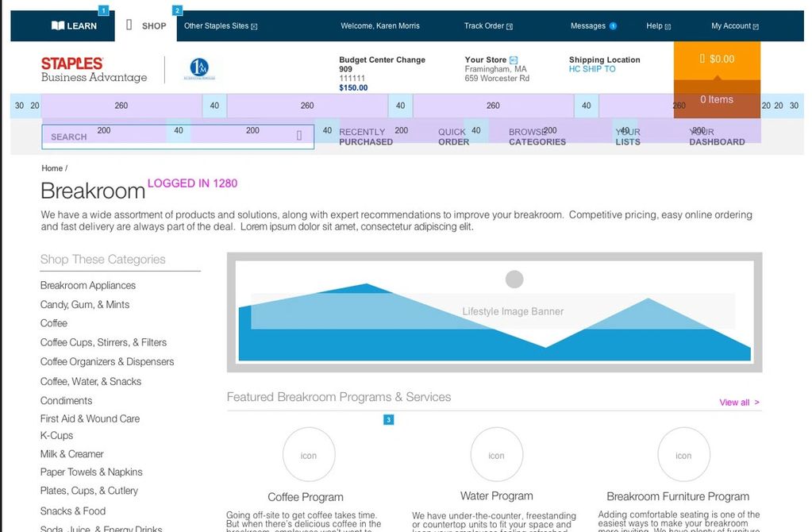Click the Staples Business Advantage logo
This screenshot has height=532, width=812.
[x=94, y=70]
